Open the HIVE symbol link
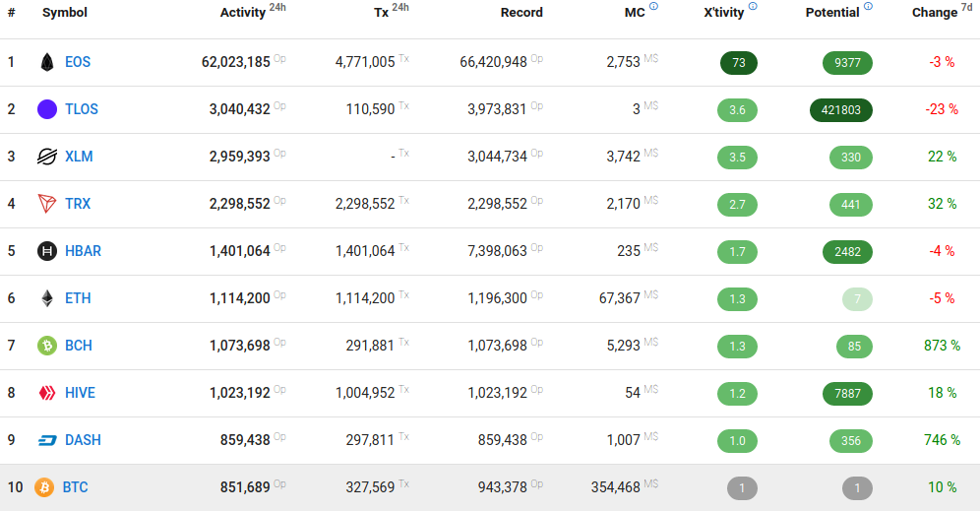The width and height of the screenshot is (980, 511). (80, 393)
